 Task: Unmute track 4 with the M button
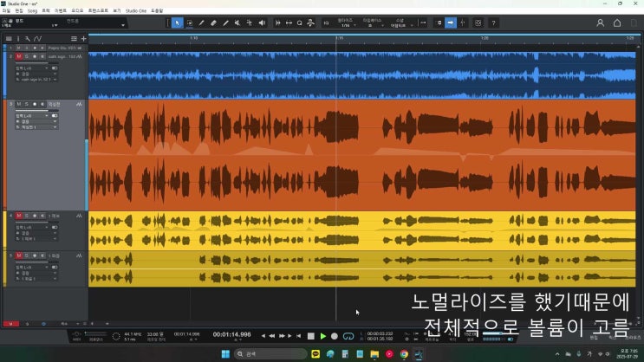click(x=17, y=215)
